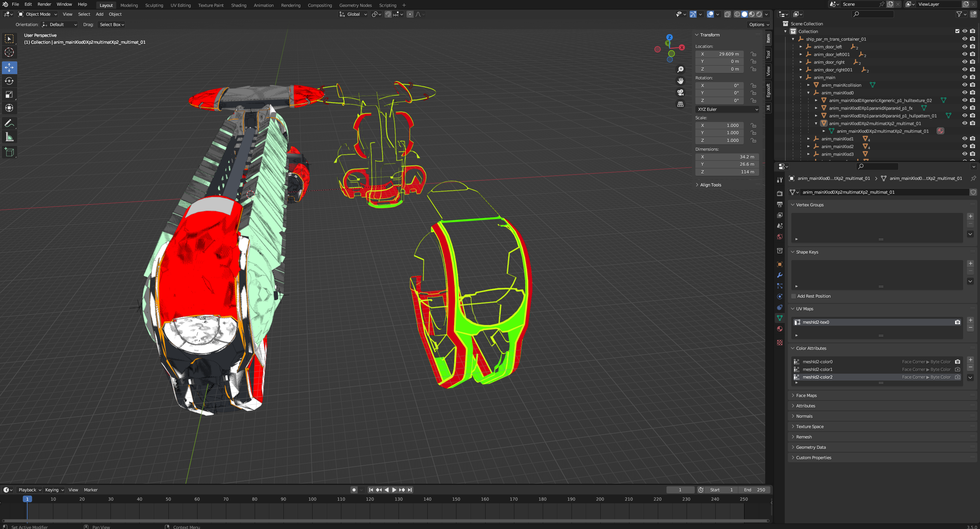980x529 pixels.
Task: Open the Playback popover in the timeline
Action: coord(30,490)
